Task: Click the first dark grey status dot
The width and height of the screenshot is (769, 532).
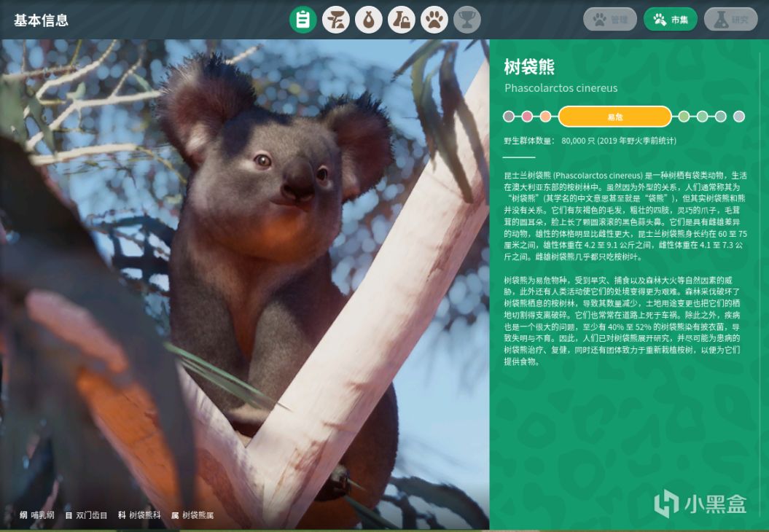Action: click(509, 117)
